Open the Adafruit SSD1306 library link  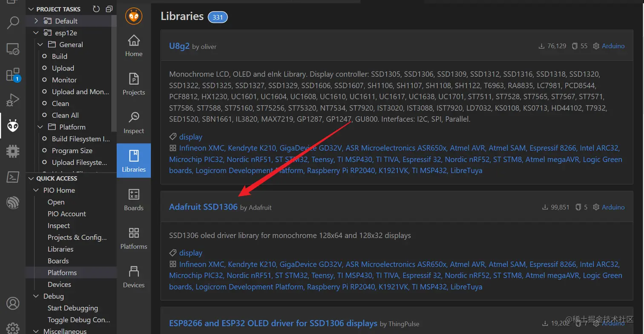203,207
